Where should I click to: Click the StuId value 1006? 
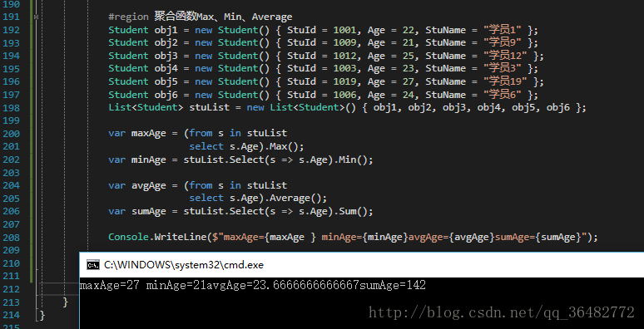coord(344,95)
